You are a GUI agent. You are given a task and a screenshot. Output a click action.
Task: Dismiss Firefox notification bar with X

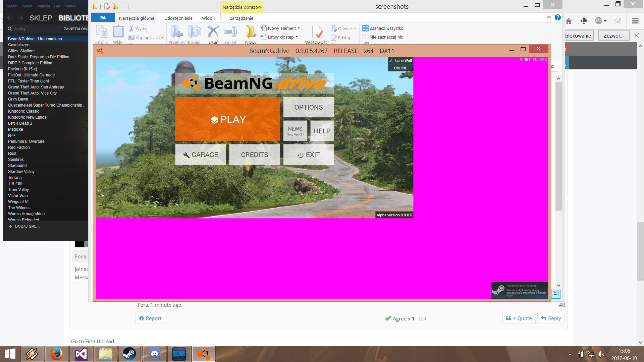pyautogui.click(x=637, y=36)
